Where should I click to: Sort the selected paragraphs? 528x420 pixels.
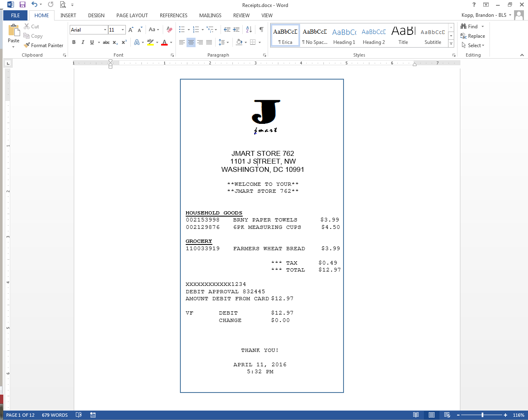(x=249, y=30)
